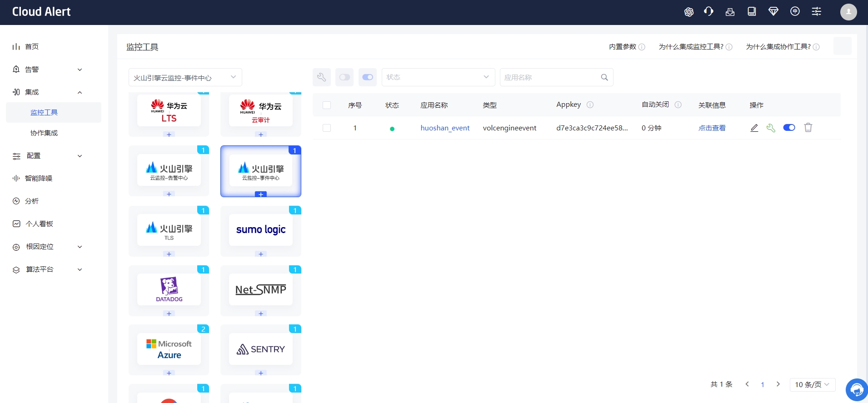Select the 华为云 LTS integration card
Screen dimensions: 868x403
coord(169,112)
